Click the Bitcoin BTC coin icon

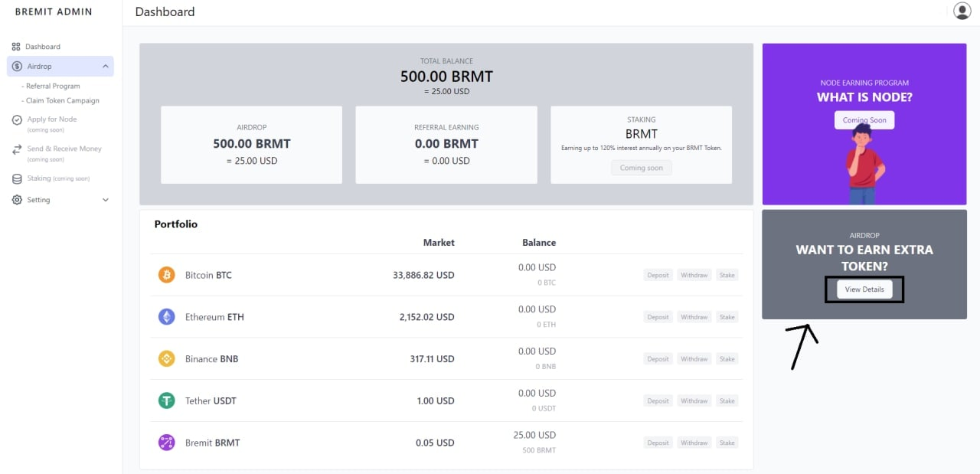pos(166,275)
